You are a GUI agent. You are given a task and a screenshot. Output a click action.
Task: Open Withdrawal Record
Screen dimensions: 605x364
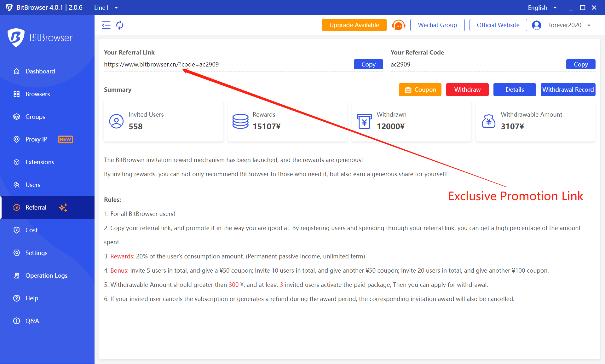568,90
